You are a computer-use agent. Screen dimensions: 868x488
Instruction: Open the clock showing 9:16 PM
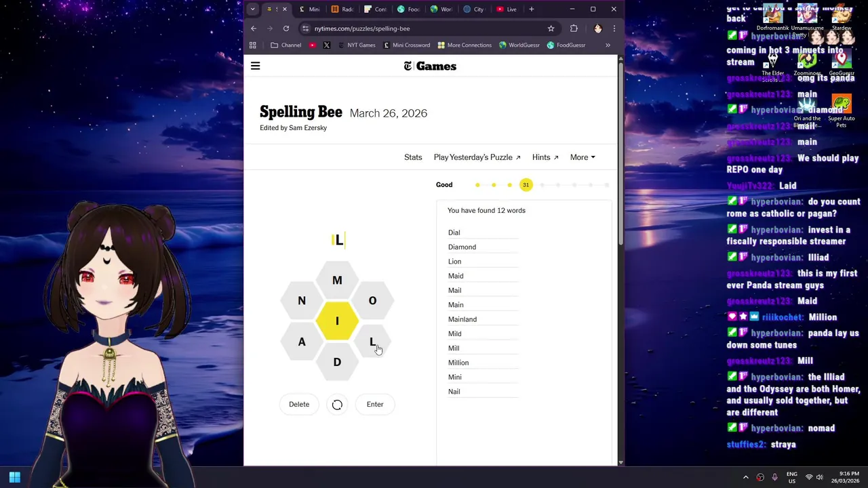[x=845, y=477]
